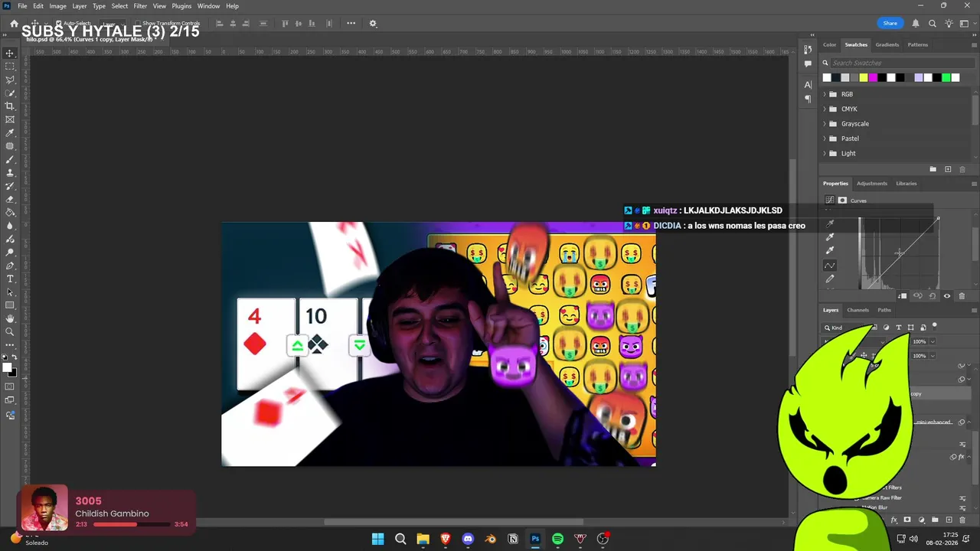Select the Lasso tool
The image size is (980, 551).
10,80
